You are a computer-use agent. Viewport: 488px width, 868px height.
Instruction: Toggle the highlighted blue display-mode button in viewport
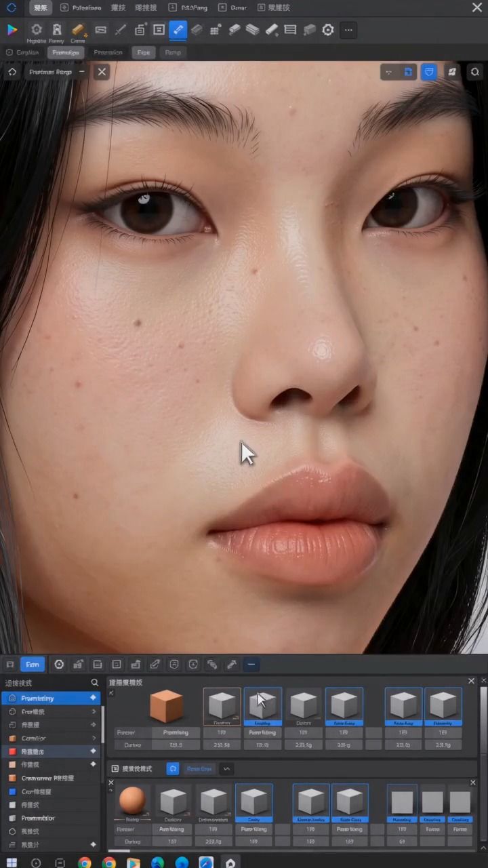428,71
